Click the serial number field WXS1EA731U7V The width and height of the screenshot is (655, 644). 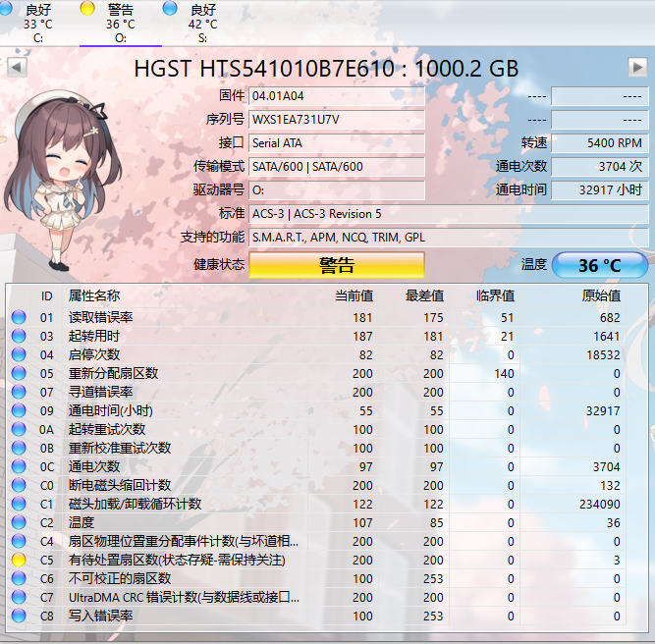337,120
